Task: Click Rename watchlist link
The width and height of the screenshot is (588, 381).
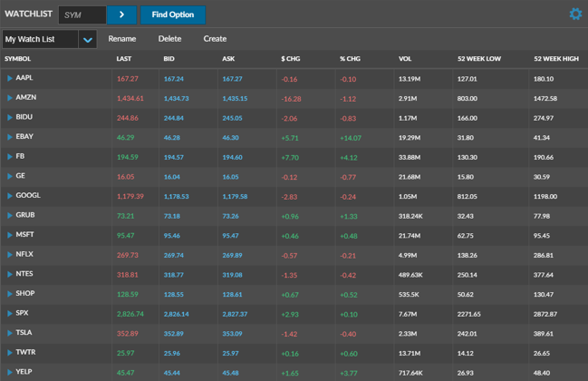Action: (121, 39)
